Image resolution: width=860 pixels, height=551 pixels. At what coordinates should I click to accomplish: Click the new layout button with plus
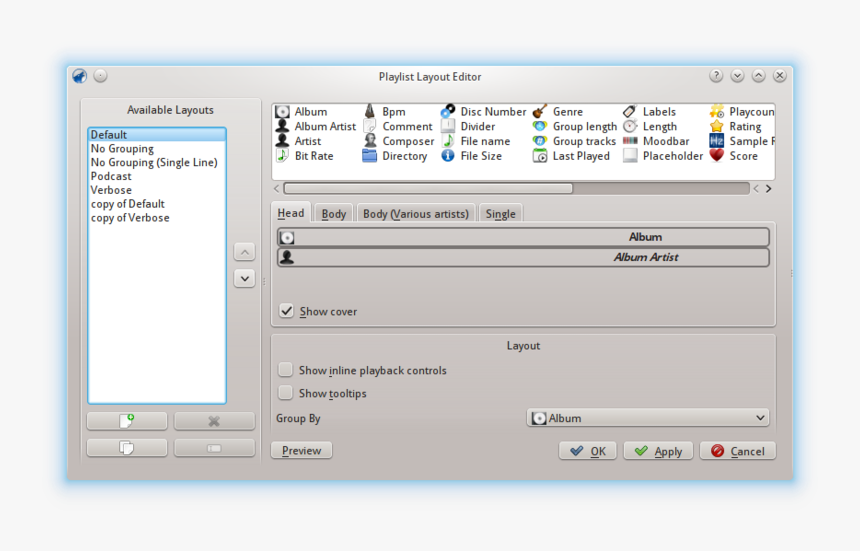point(127,421)
